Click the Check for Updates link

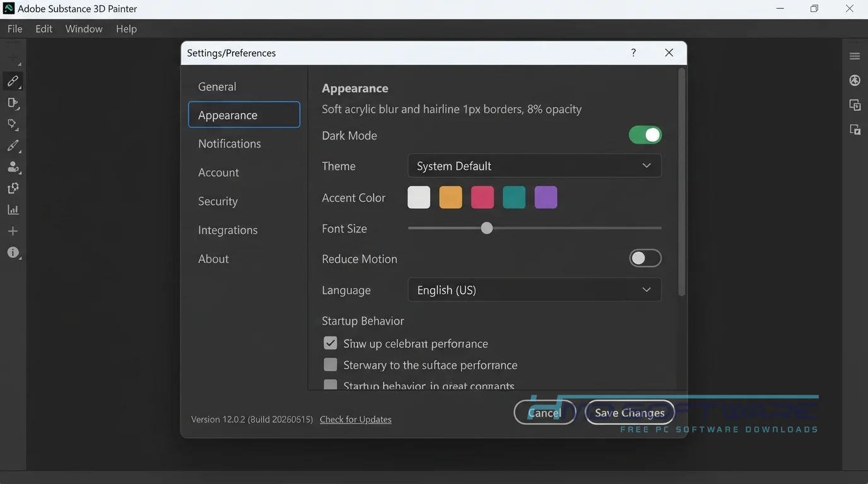tap(356, 420)
